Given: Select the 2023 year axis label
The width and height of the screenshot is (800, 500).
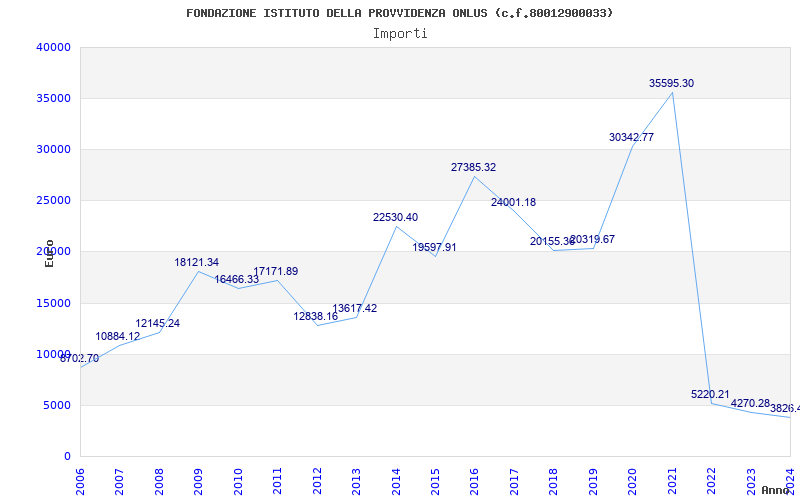Looking at the screenshot, I should coord(751,482).
